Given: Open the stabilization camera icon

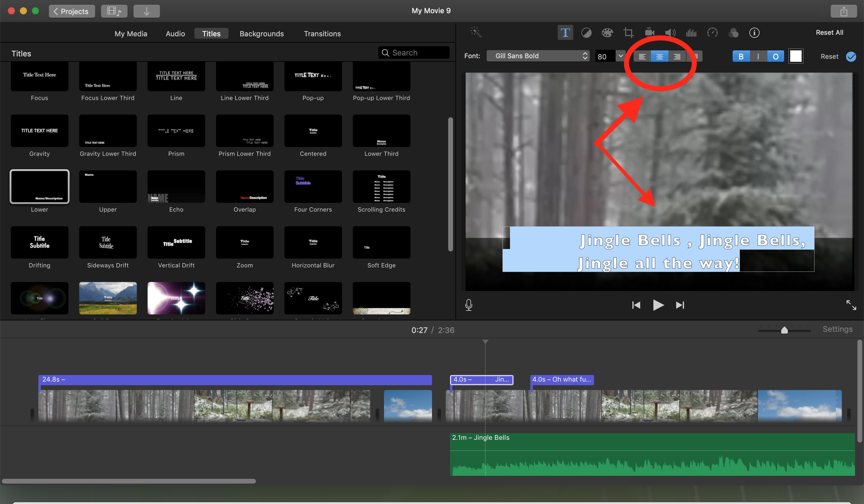Looking at the screenshot, I should point(649,33).
